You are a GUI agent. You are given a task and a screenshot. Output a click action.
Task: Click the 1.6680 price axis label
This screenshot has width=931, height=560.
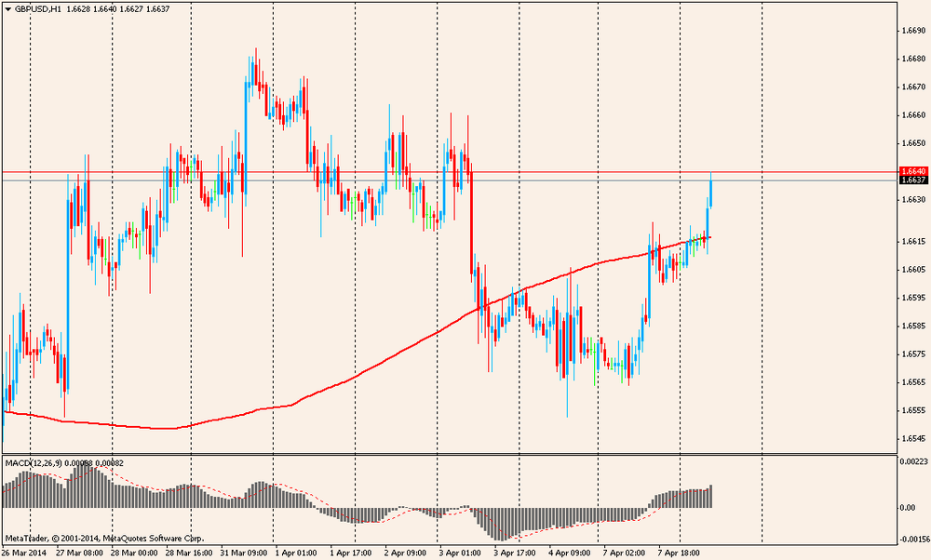(x=913, y=59)
